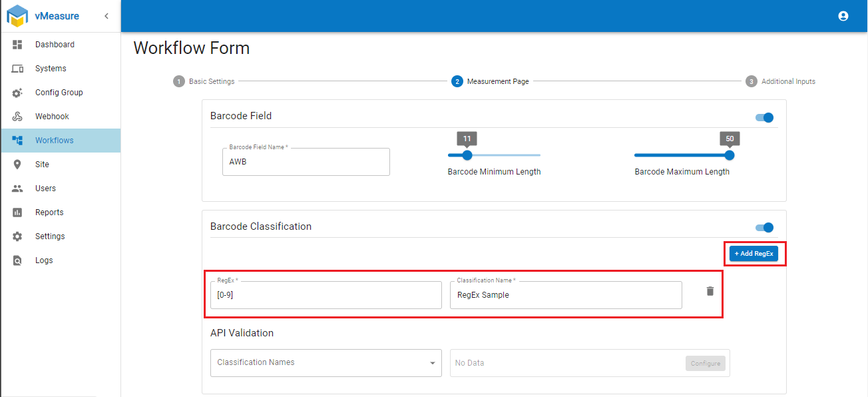Click the vMeasure logo icon
868x397 pixels.
click(x=17, y=16)
